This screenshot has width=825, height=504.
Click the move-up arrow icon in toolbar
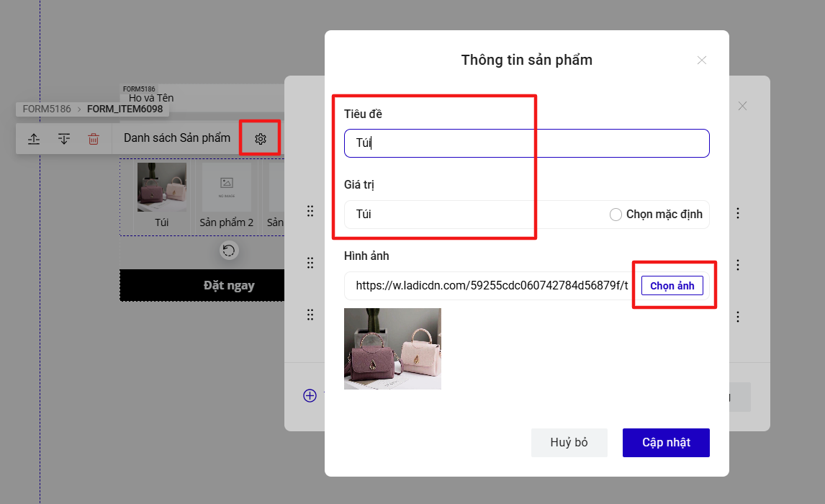pyautogui.click(x=34, y=139)
